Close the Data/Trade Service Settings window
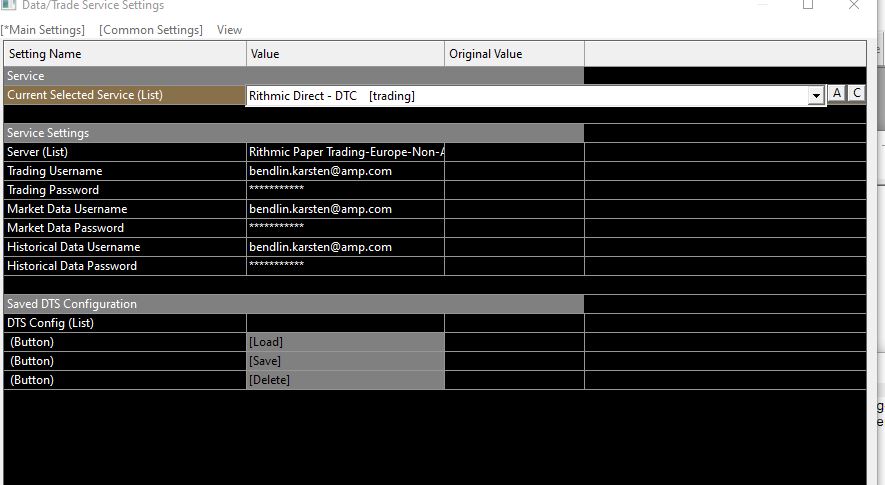The image size is (885, 485). [853, 5]
